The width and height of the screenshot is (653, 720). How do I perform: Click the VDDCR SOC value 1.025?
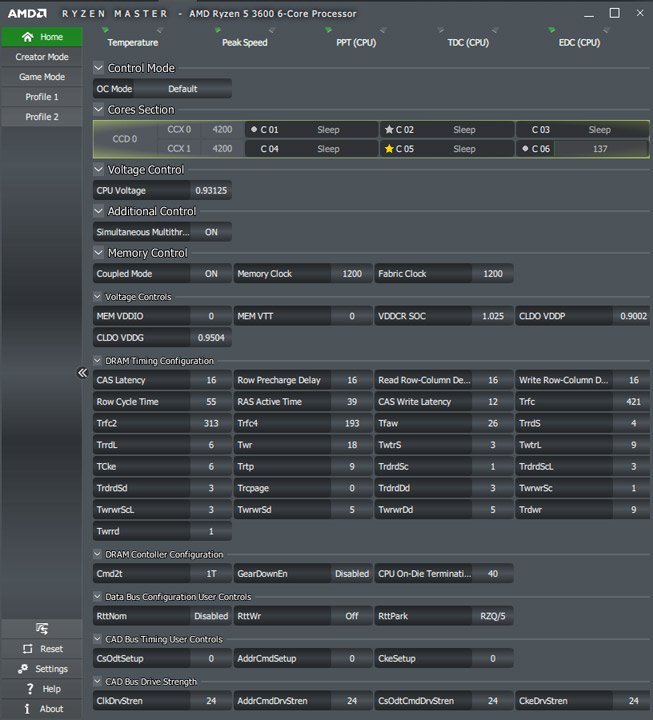click(493, 316)
